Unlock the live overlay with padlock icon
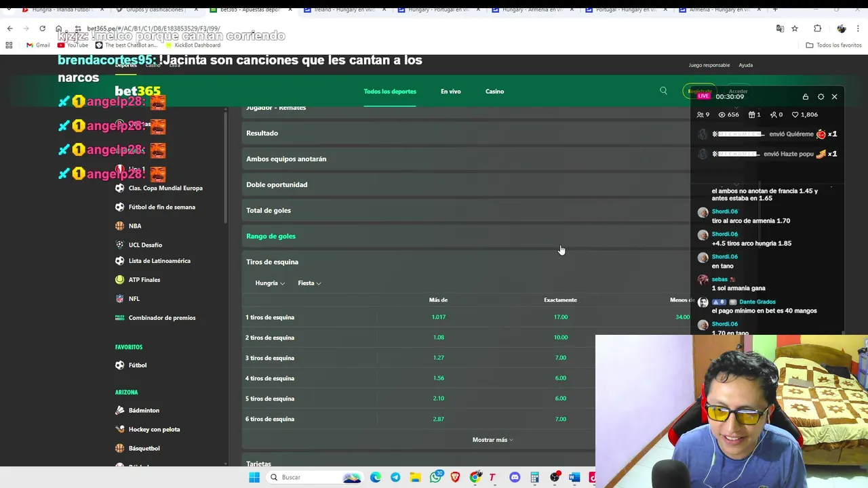 [x=805, y=97]
